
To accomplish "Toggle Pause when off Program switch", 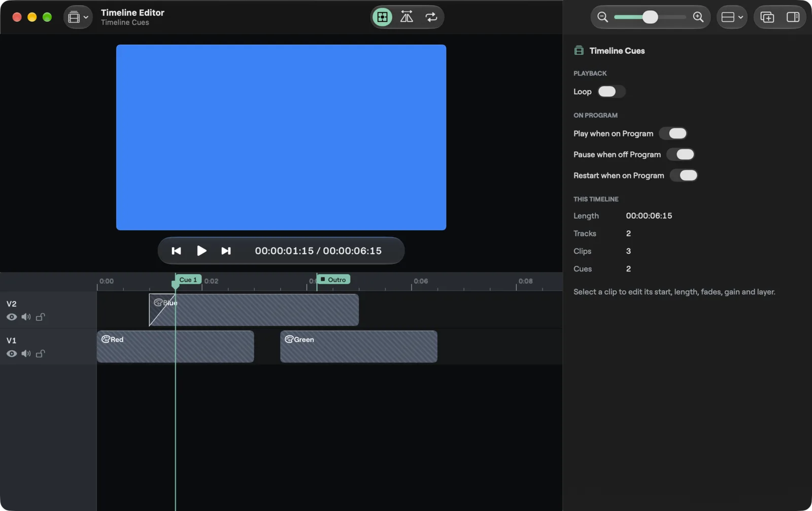I will coord(681,154).
